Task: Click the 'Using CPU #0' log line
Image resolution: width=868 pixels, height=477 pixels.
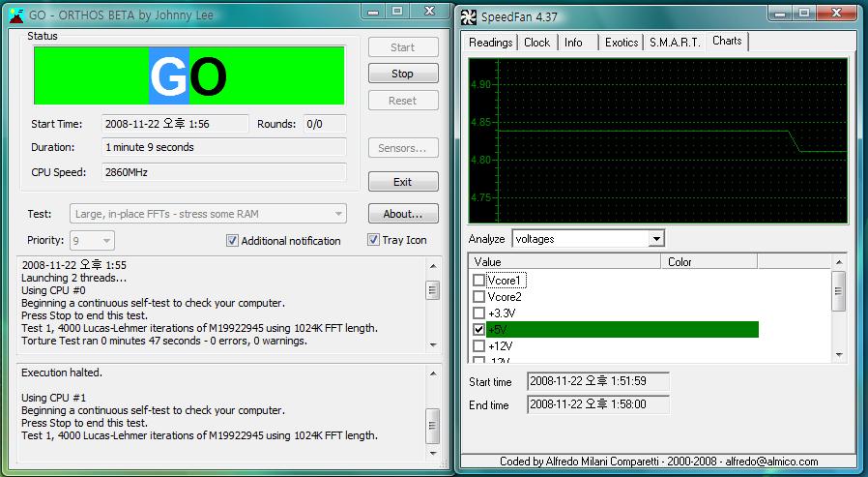Action: pyautogui.click(x=54, y=290)
